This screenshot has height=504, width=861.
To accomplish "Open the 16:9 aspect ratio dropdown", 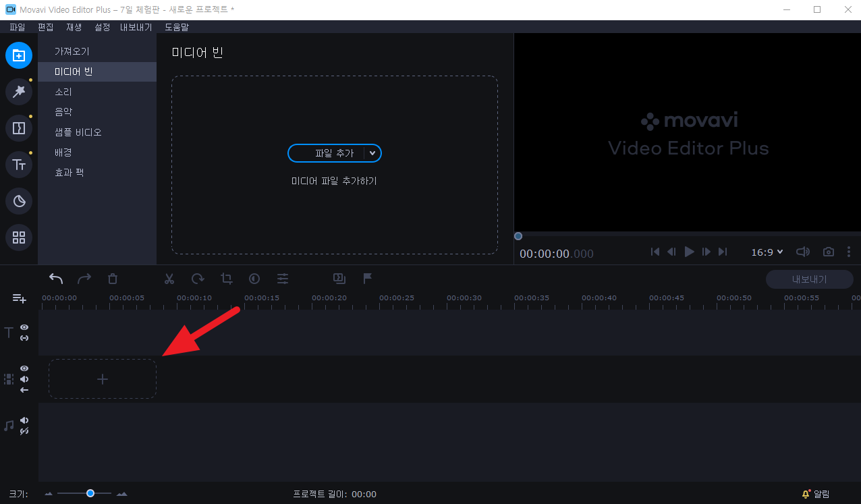I will point(767,252).
